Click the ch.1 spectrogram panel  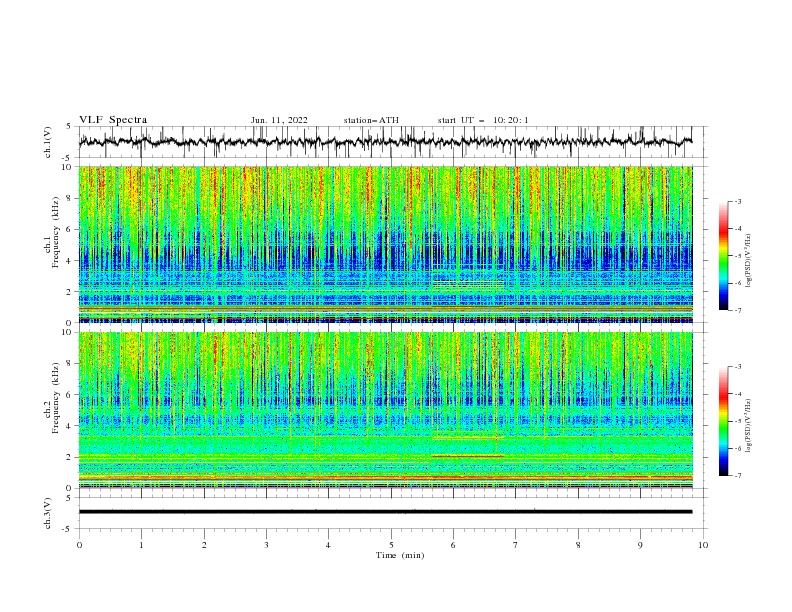click(386, 244)
